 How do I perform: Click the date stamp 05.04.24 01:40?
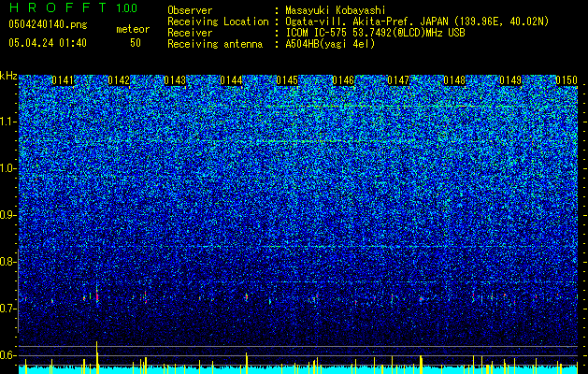pyautogui.click(x=48, y=43)
